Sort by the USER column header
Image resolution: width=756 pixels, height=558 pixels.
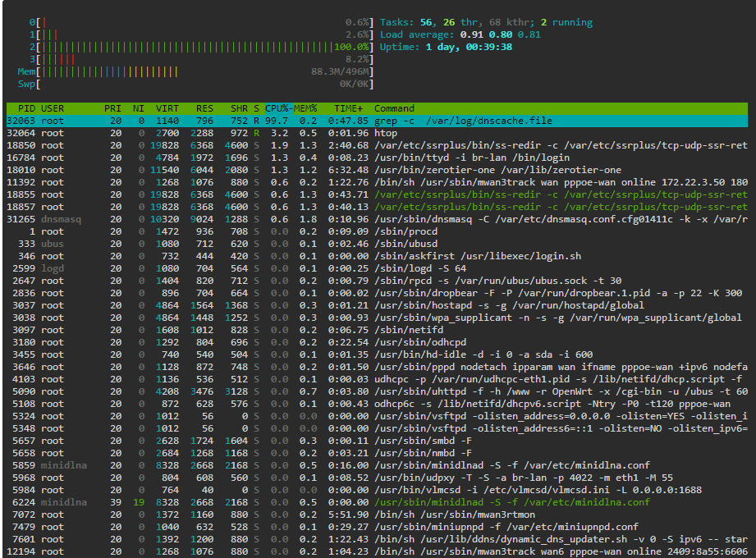(53, 108)
